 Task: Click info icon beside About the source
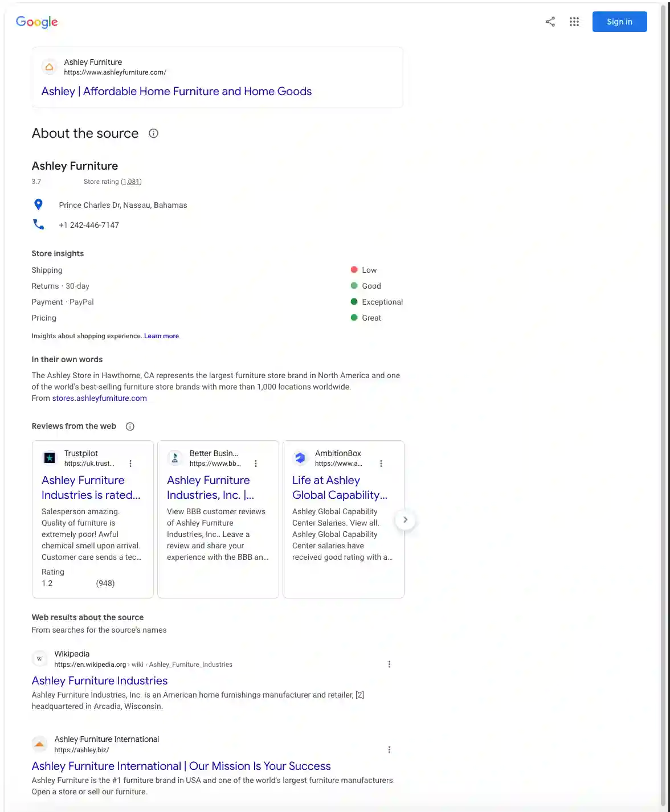coord(153,133)
